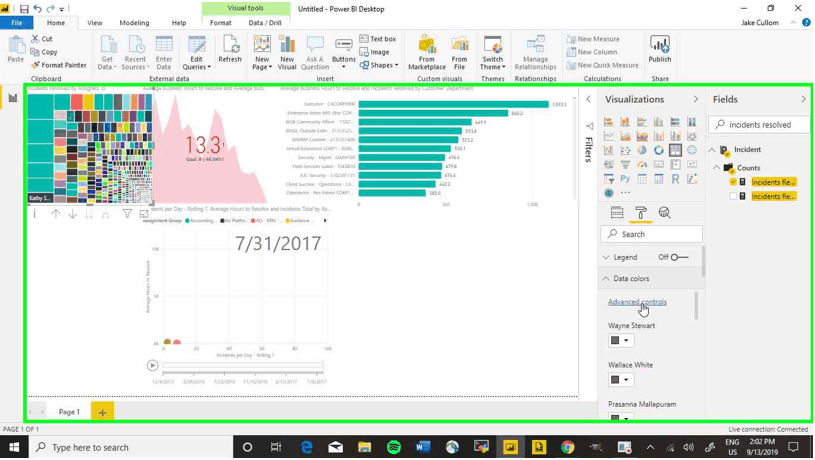Click the Slicer visualization icon
The image size is (815, 460).
point(609,179)
